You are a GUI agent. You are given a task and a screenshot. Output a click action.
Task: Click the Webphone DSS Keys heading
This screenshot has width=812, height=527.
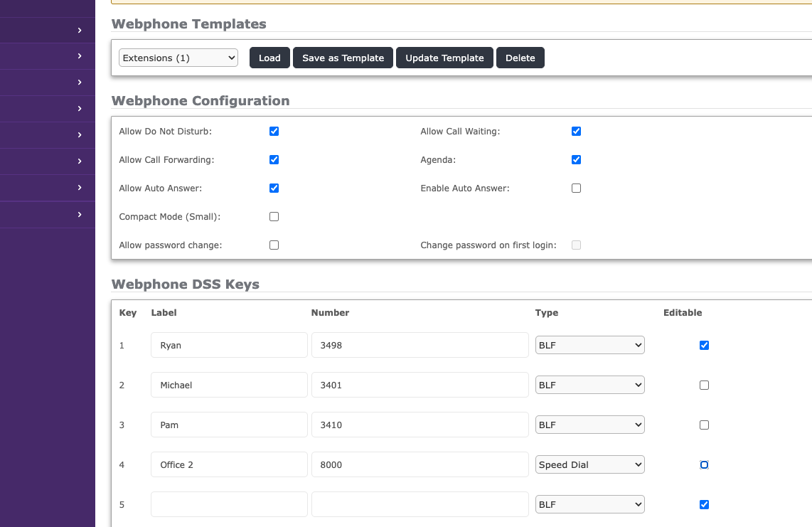186,284
